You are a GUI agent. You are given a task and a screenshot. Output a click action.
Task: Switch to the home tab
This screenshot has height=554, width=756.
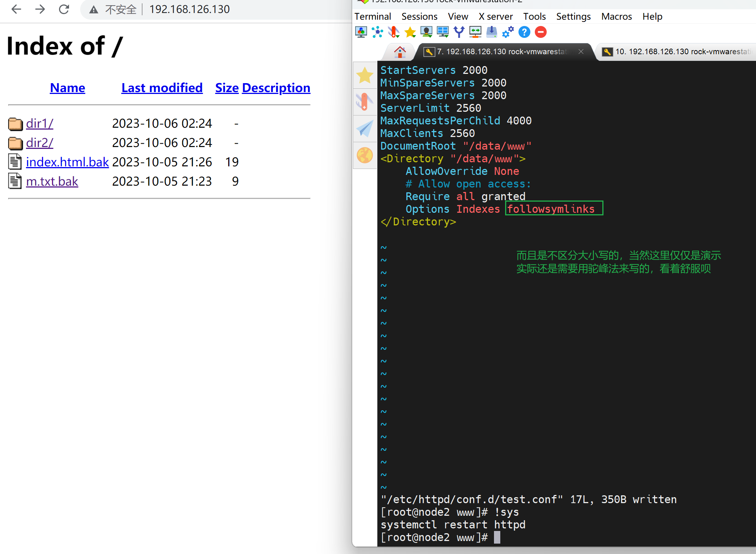(400, 52)
